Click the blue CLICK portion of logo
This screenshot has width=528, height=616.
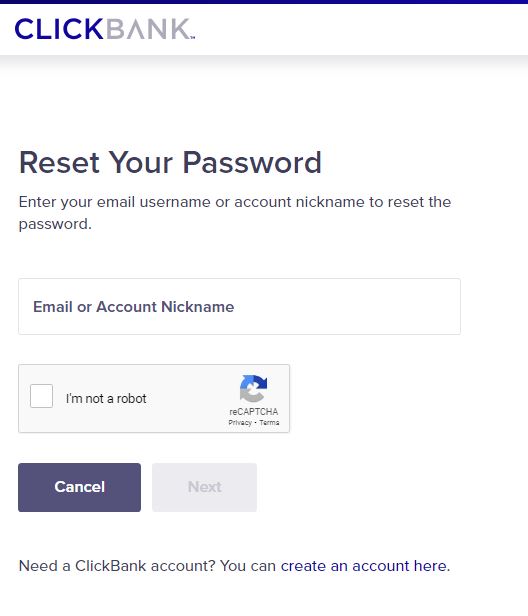59,29
